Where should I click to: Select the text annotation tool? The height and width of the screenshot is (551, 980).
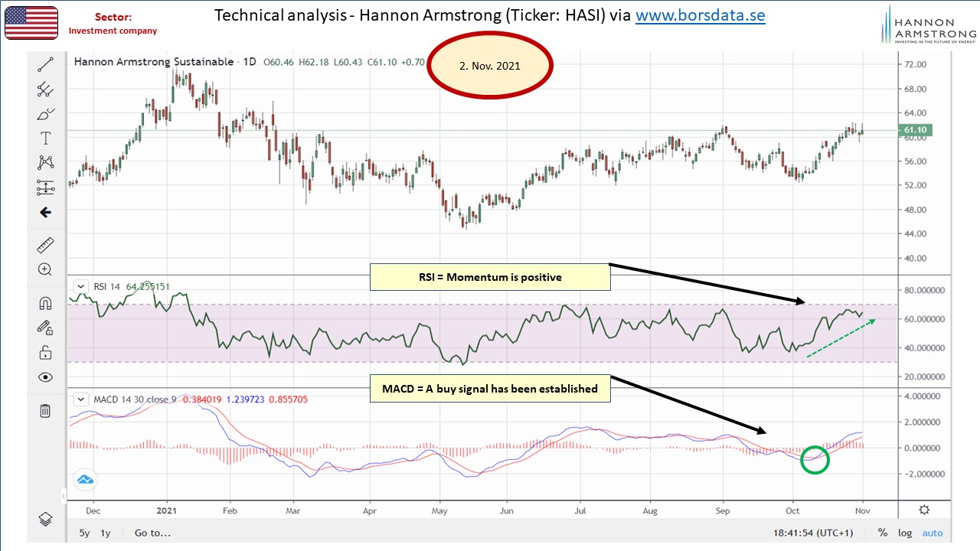click(x=45, y=139)
